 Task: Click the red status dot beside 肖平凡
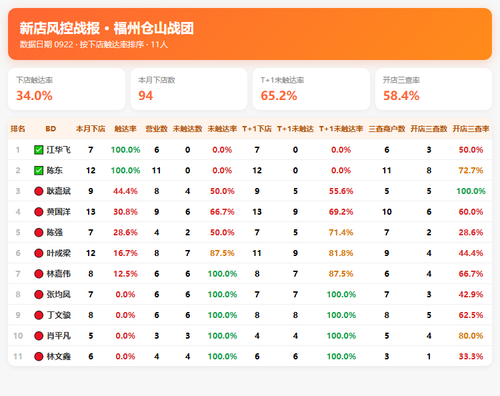click(x=39, y=336)
